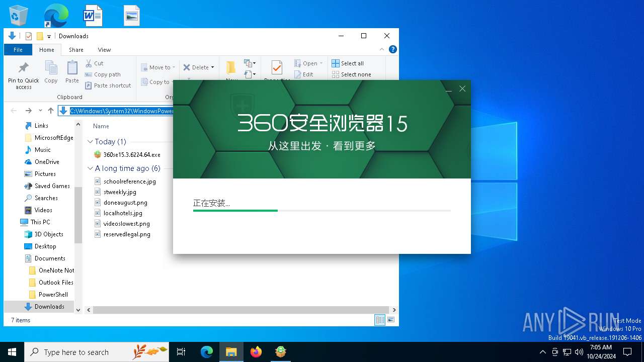Click the Name column header
This screenshot has height=362, width=644.
pos(101,126)
